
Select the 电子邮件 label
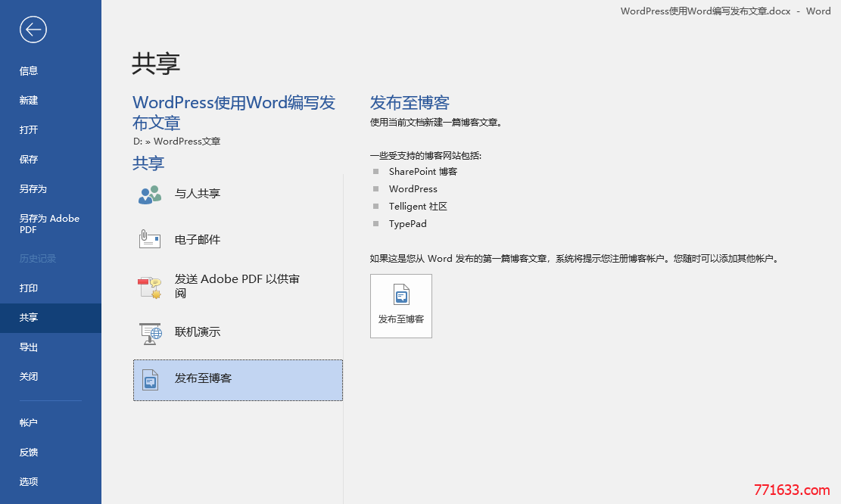click(x=198, y=240)
